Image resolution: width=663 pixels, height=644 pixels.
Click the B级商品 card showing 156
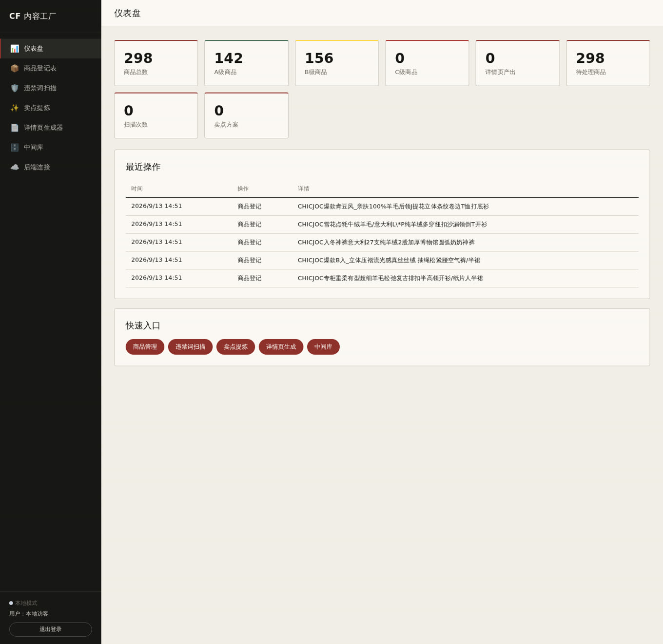point(337,63)
